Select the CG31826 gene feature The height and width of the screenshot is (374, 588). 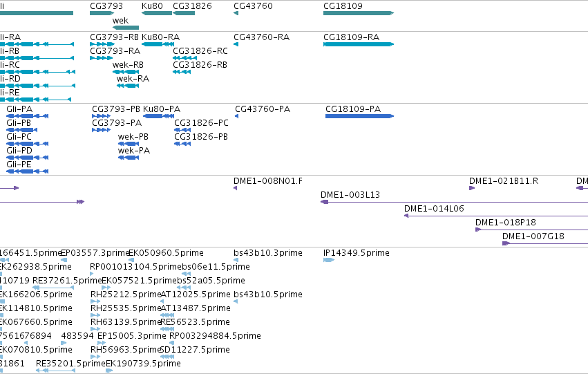[184, 13]
